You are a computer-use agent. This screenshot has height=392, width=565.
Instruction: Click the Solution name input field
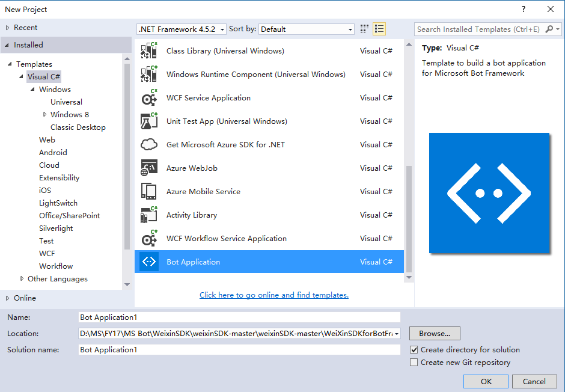239,349
